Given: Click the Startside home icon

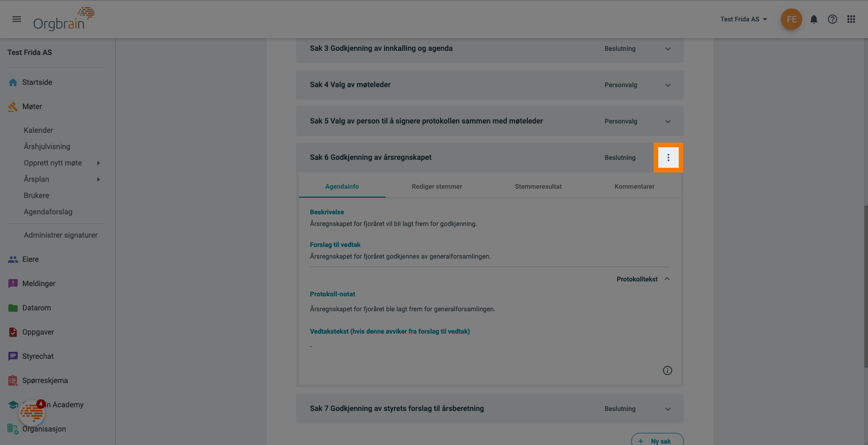Looking at the screenshot, I should tap(13, 82).
